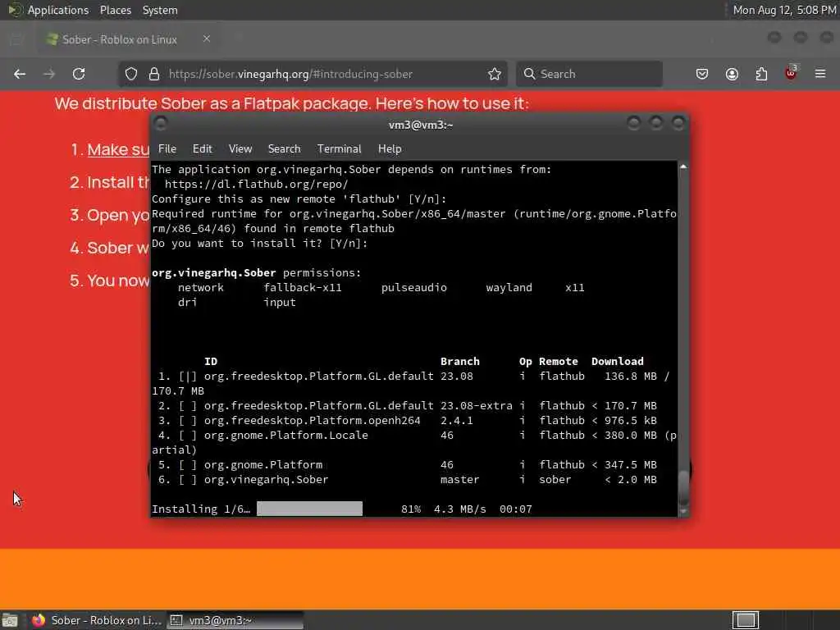840x630 pixels.
Task: Open the Pocket save icon
Action: click(x=702, y=74)
